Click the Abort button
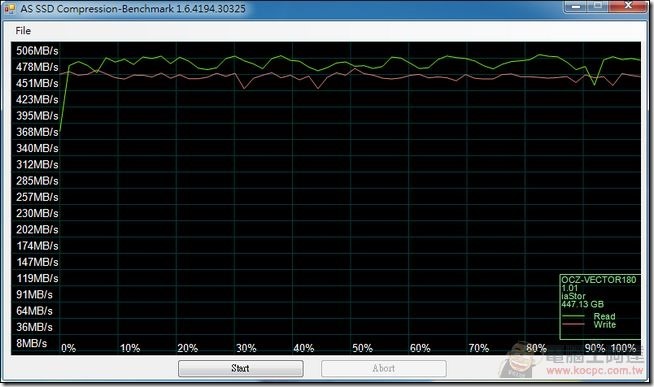654x387 pixels. pos(384,368)
